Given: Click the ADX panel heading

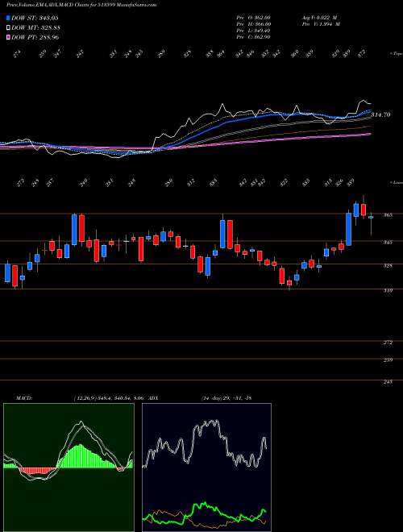Looking at the screenshot, I should (154, 397).
